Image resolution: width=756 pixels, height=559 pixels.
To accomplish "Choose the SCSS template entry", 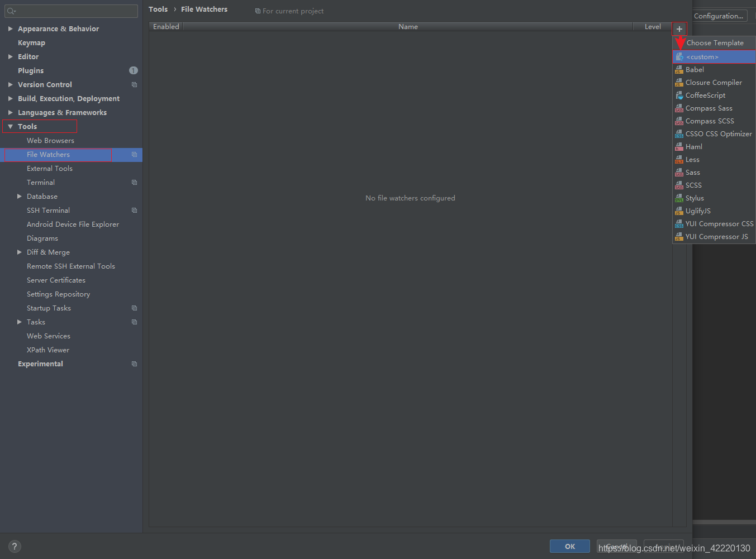I will [x=714, y=185].
